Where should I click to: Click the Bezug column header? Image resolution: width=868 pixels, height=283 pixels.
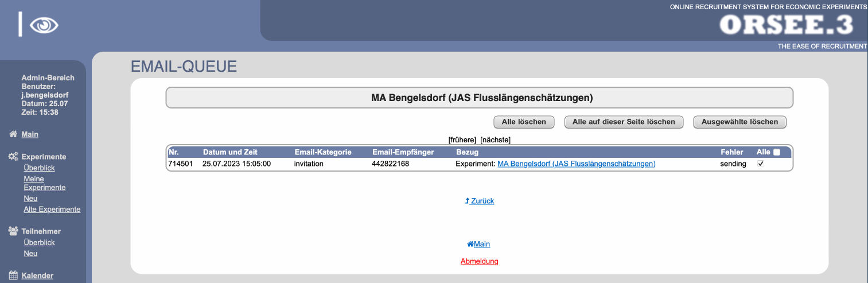(x=467, y=152)
